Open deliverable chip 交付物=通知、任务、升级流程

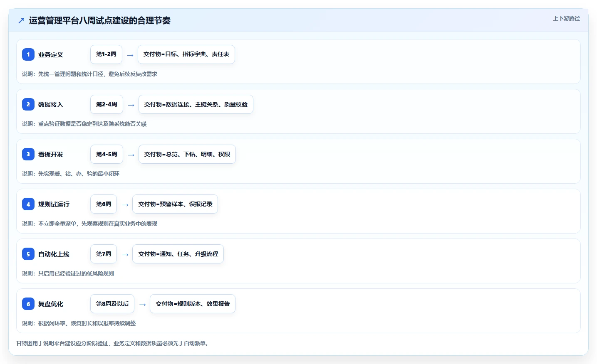click(178, 254)
